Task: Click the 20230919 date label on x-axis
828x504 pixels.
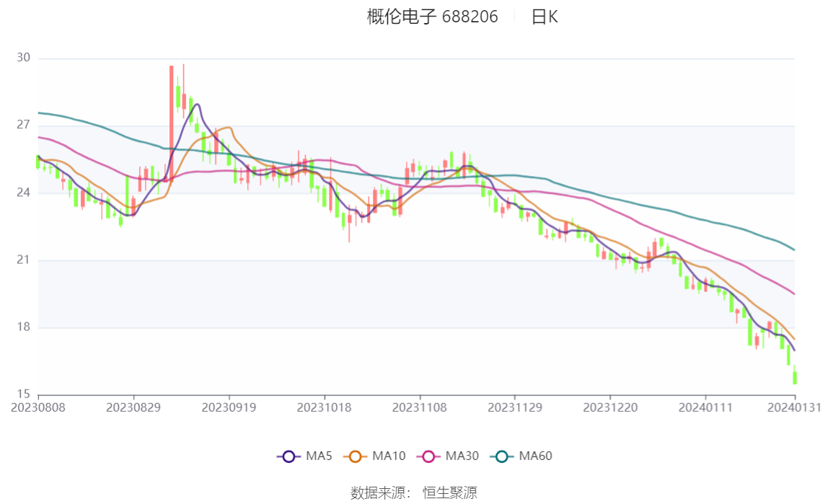Action: 229,407
